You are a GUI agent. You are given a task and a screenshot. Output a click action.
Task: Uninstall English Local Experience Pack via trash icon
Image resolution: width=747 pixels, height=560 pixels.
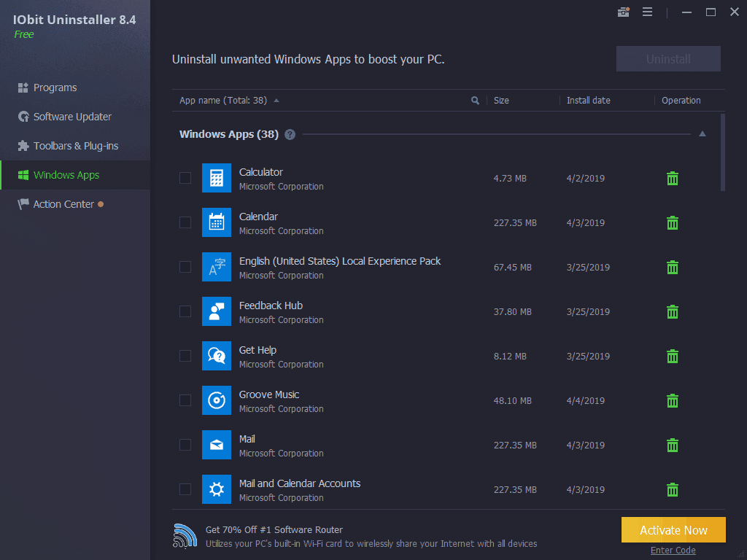[672, 267]
